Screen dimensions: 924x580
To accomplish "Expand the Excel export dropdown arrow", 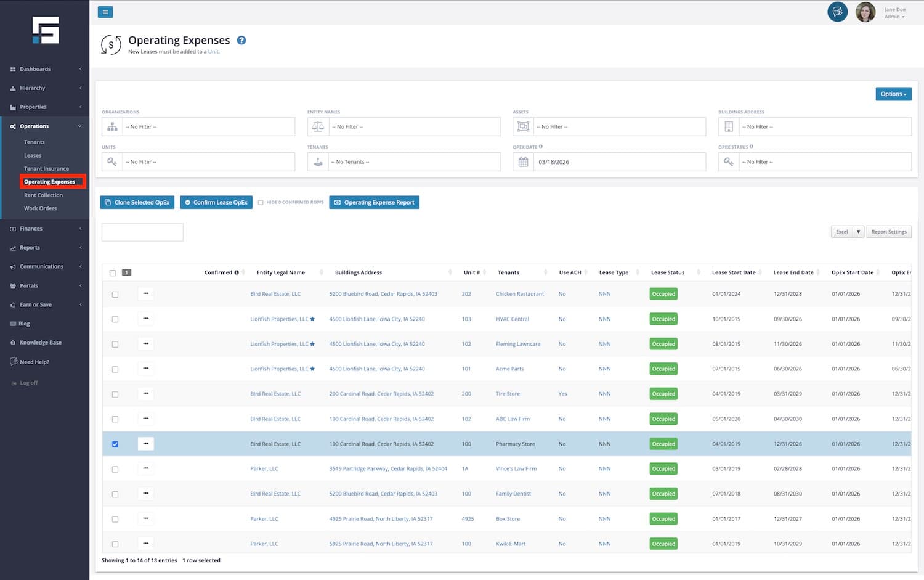I will coord(858,232).
